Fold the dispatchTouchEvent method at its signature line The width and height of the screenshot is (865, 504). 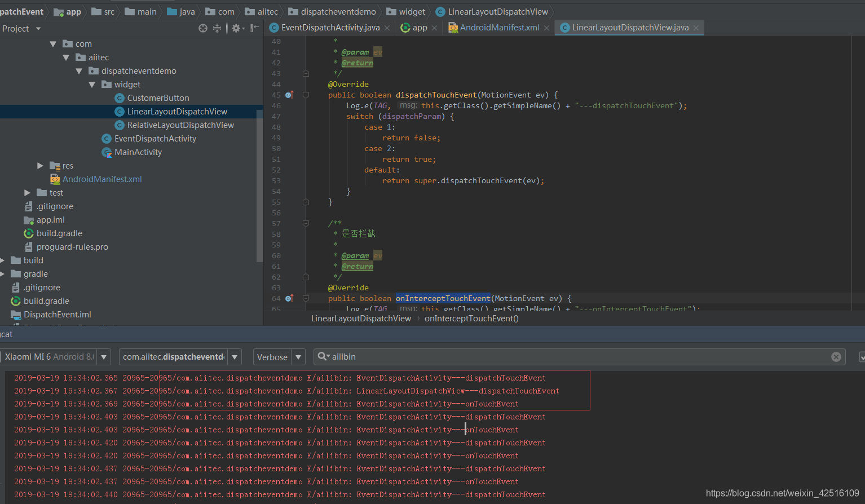[x=306, y=95]
